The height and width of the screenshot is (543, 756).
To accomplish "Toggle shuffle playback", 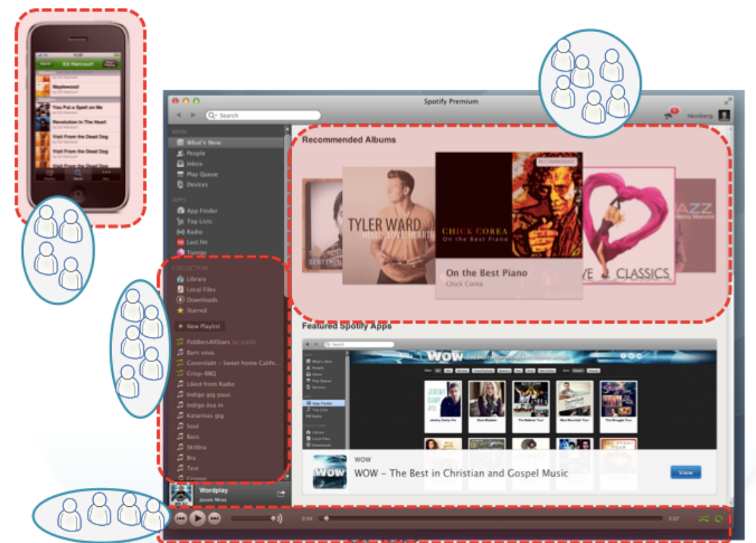I will (x=703, y=519).
